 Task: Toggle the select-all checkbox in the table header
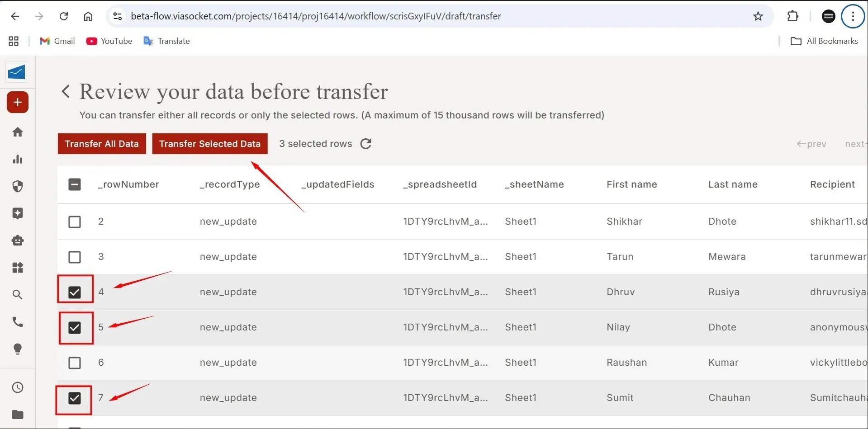[x=74, y=184]
